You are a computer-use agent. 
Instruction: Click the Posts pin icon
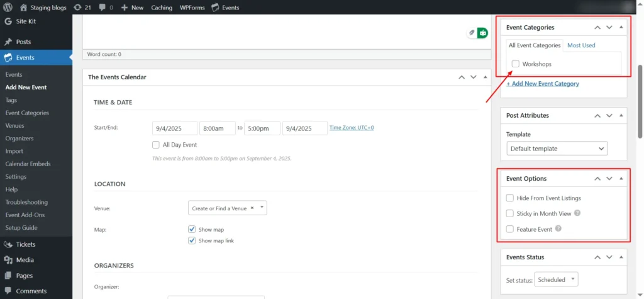click(x=8, y=42)
